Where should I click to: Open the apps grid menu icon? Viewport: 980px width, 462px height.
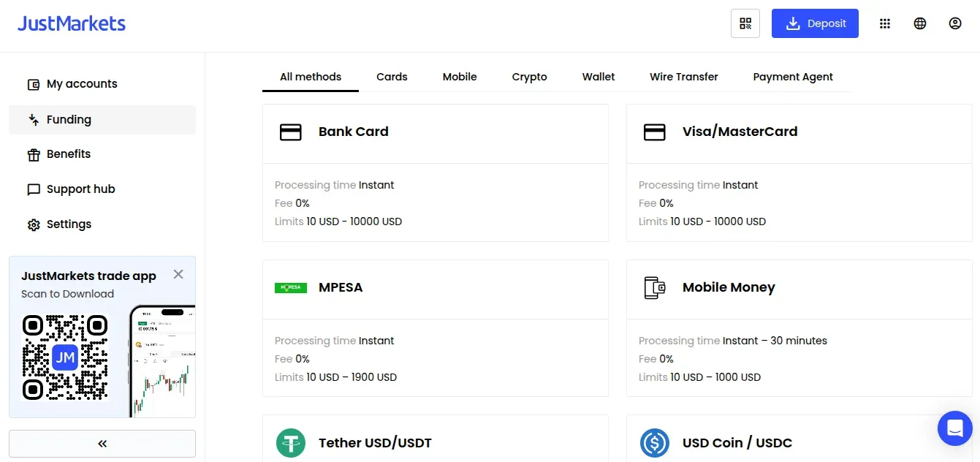coord(885,23)
